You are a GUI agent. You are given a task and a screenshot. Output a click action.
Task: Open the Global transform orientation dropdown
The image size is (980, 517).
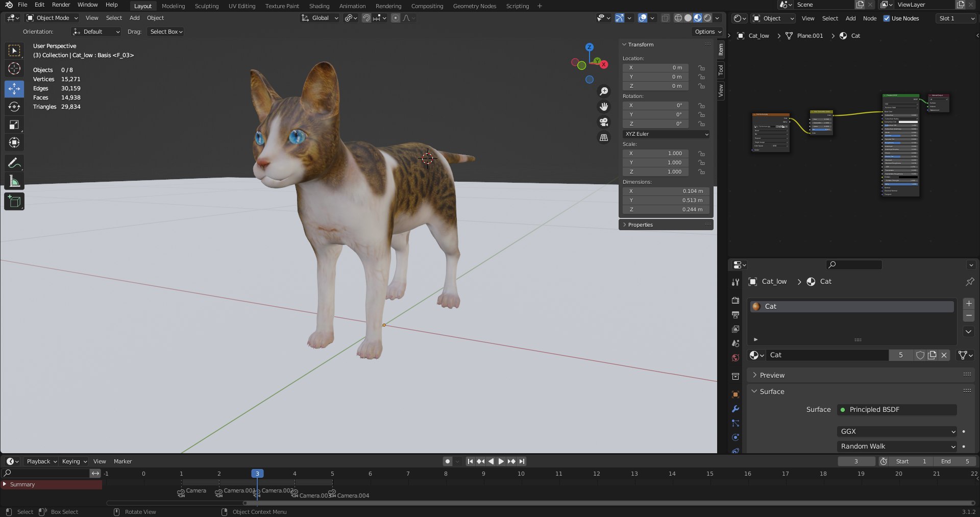320,18
